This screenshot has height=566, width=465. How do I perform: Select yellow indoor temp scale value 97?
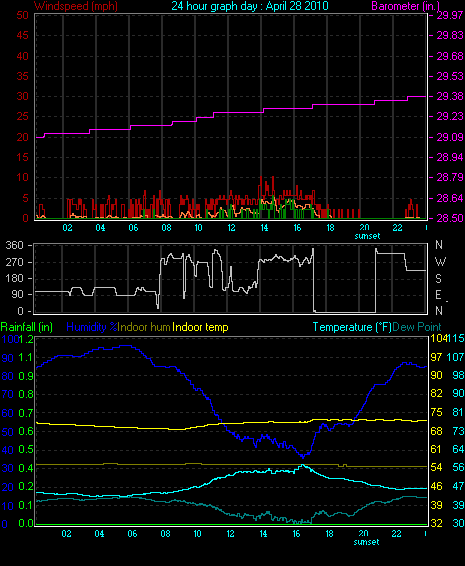[x=436, y=357]
